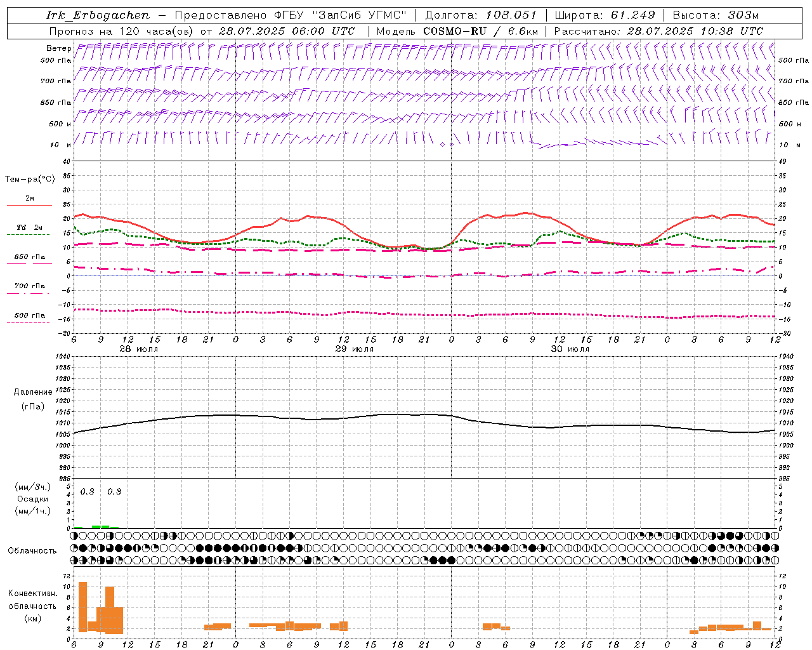
Task: Click the 850 гПа entry in temperature legend
Action: coord(30,257)
